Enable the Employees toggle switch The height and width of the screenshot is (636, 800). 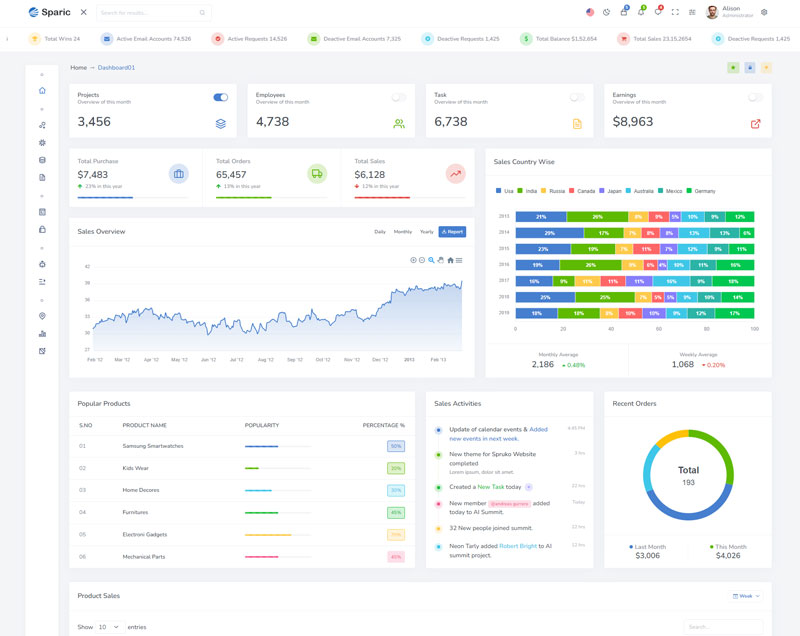pyautogui.click(x=399, y=97)
